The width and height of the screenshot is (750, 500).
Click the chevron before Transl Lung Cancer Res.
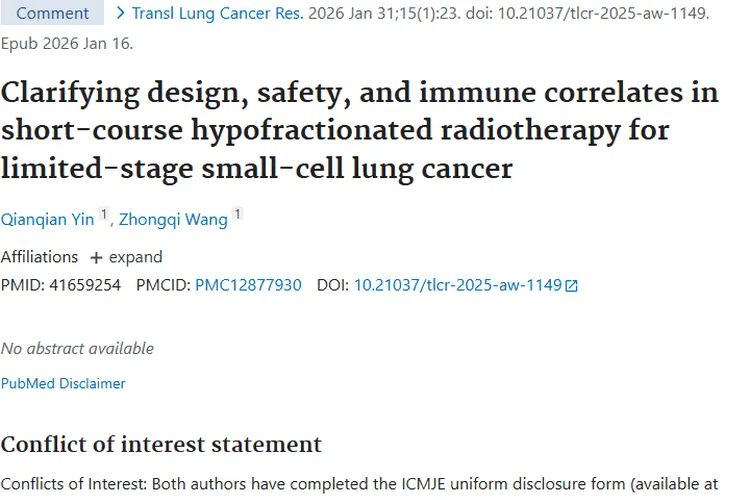pyautogui.click(x=121, y=14)
